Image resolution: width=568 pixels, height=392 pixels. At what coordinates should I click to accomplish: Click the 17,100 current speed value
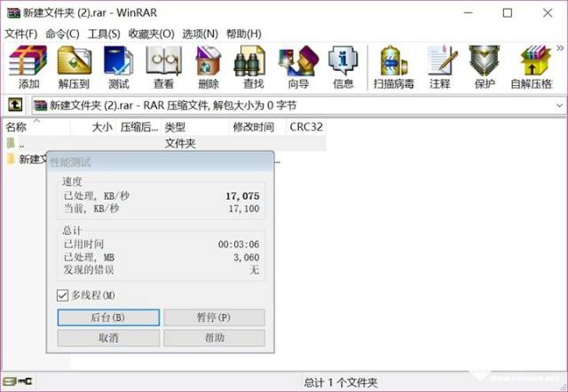[244, 208]
